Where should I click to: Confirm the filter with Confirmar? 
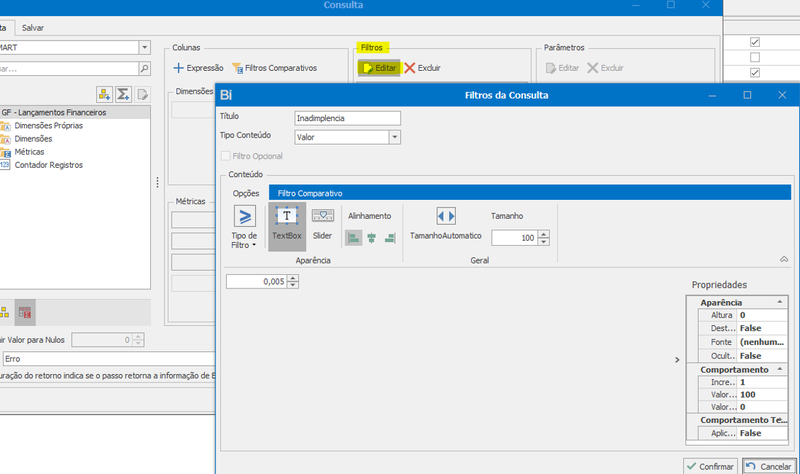[x=710, y=466]
